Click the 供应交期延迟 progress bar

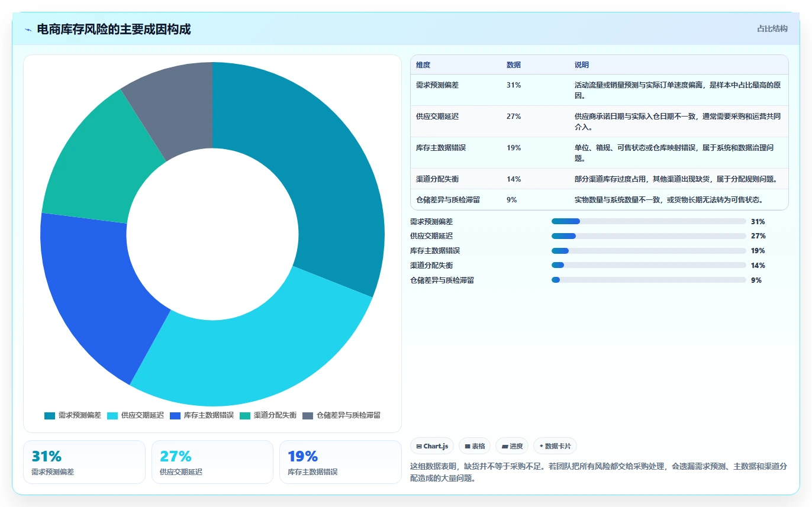(649, 236)
